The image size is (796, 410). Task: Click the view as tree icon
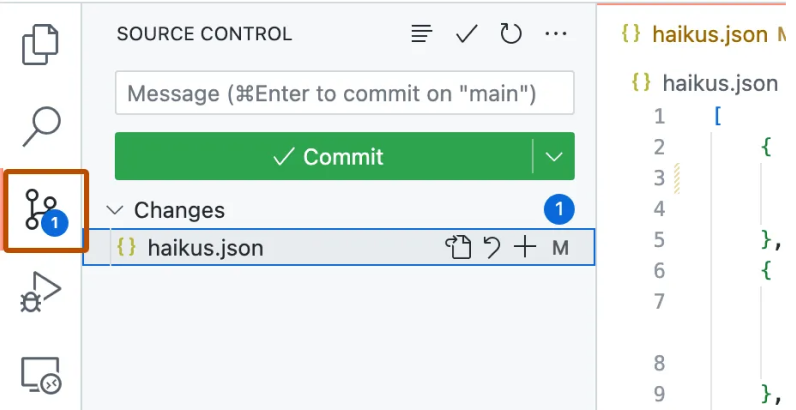[422, 34]
